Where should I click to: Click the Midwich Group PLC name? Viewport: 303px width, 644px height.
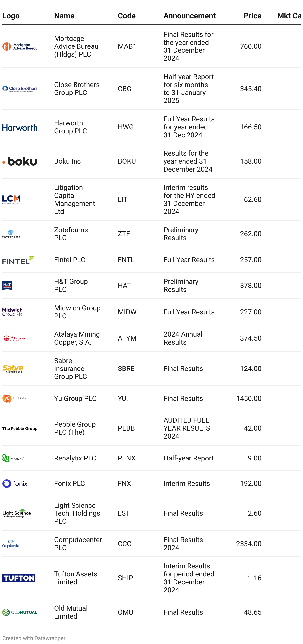77,312
